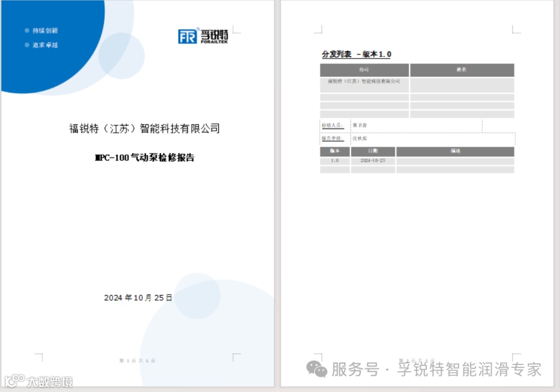Click the inspector name beside 检修人员
The width and height of the screenshot is (560, 392).
tap(360, 125)
